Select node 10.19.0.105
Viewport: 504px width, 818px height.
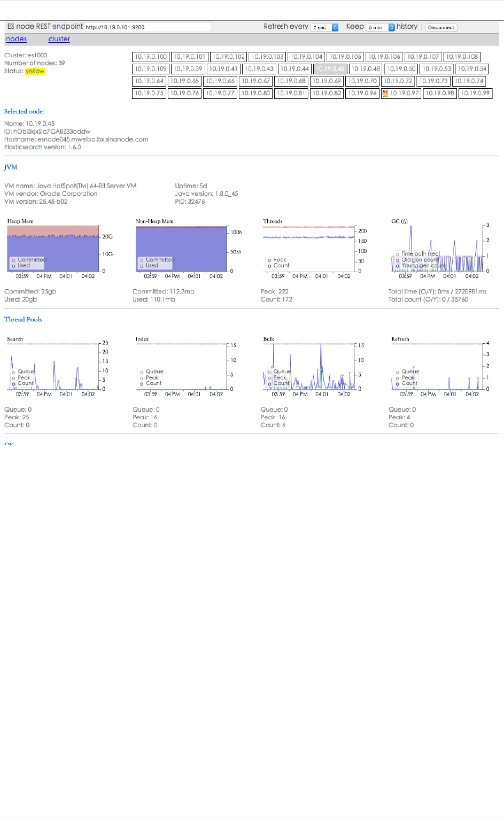(345, 57)
